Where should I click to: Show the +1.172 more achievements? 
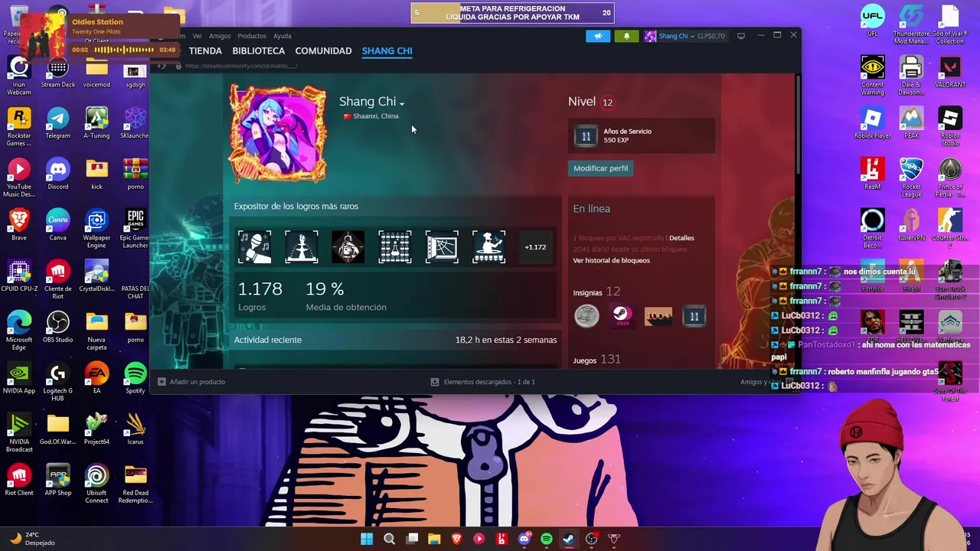[535, 247]
